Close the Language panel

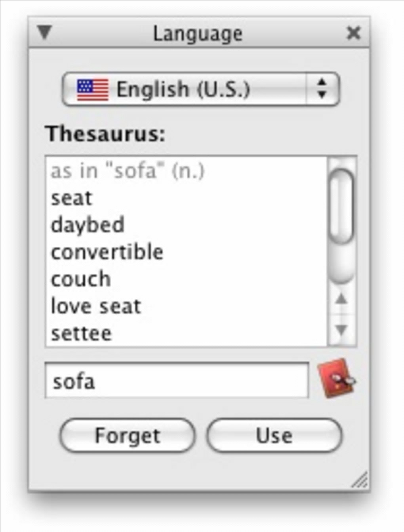click(x=353, y=33)
